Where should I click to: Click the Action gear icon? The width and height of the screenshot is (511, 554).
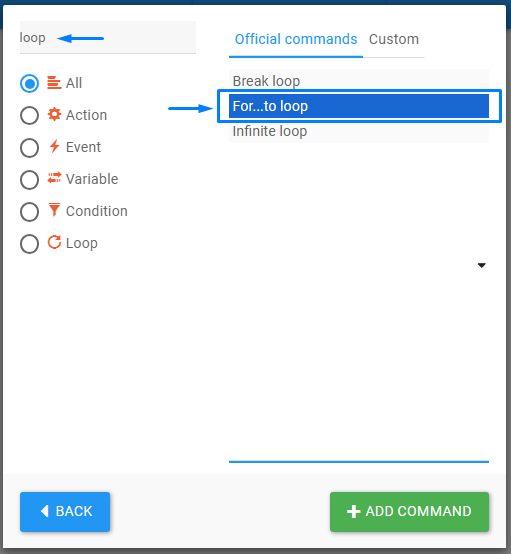pyautogui.click(x=54, y=114)
